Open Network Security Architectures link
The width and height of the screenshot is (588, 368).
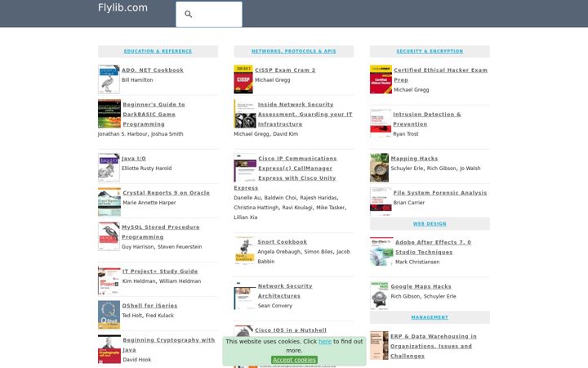tap(285, 291)
